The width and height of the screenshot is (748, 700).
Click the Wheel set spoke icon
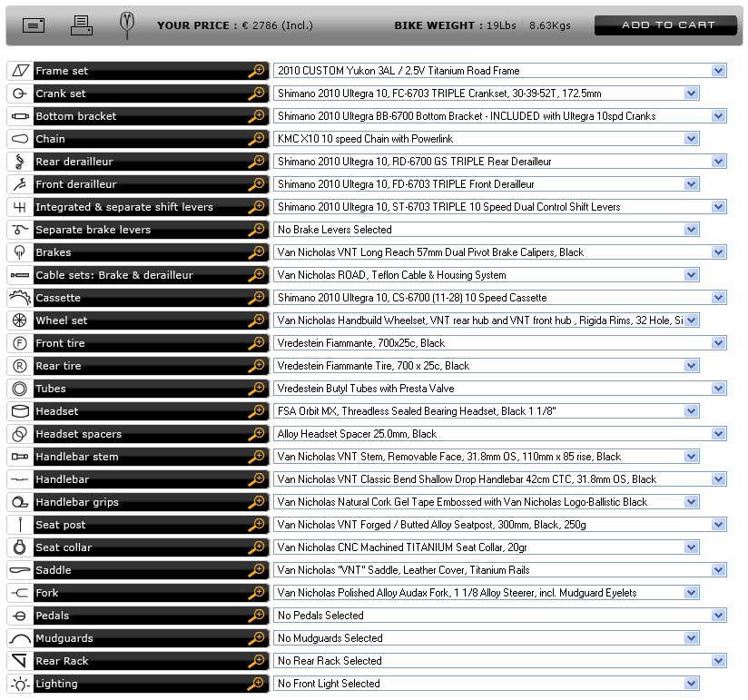click(20, 320)
